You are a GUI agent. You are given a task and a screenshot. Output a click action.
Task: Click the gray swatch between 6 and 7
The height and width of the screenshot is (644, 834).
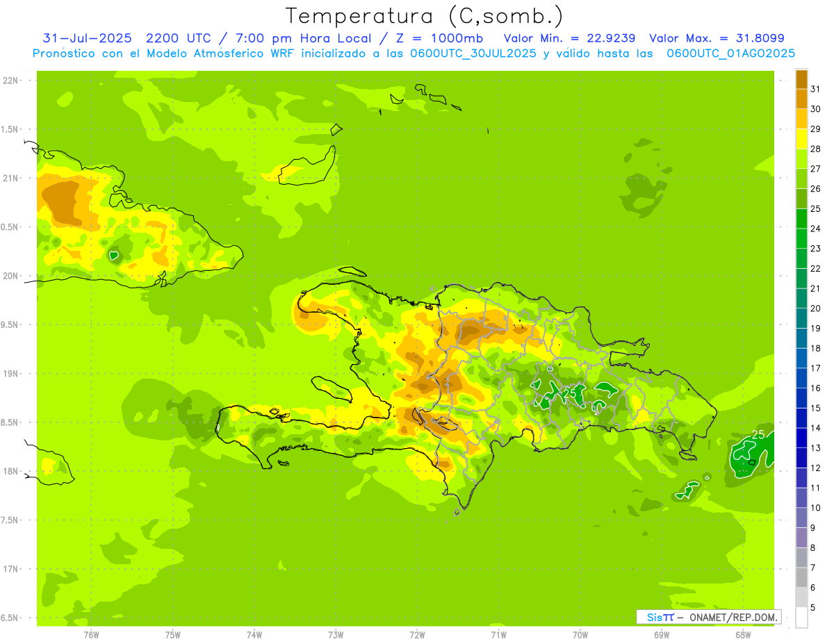click(801, 577)
